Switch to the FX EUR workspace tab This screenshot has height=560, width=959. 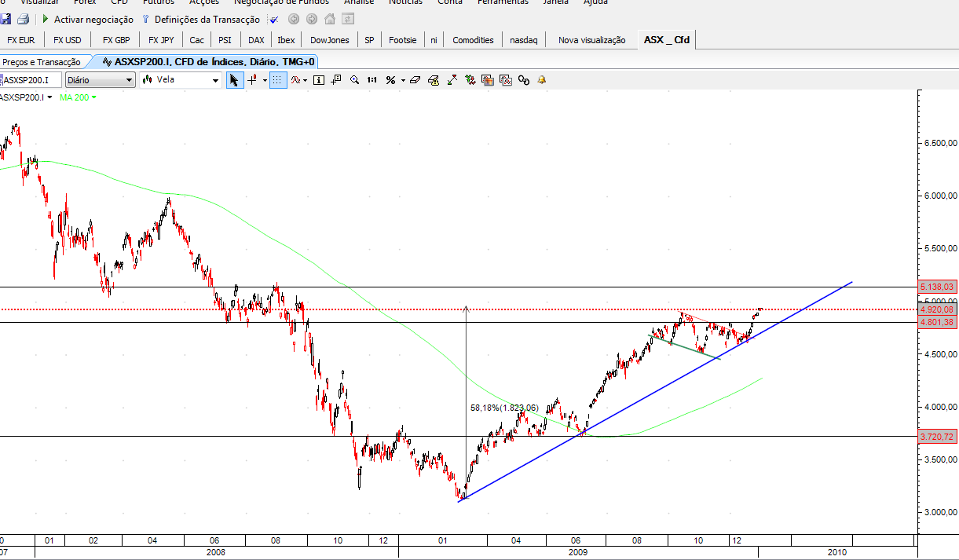[x=21, y=40]
